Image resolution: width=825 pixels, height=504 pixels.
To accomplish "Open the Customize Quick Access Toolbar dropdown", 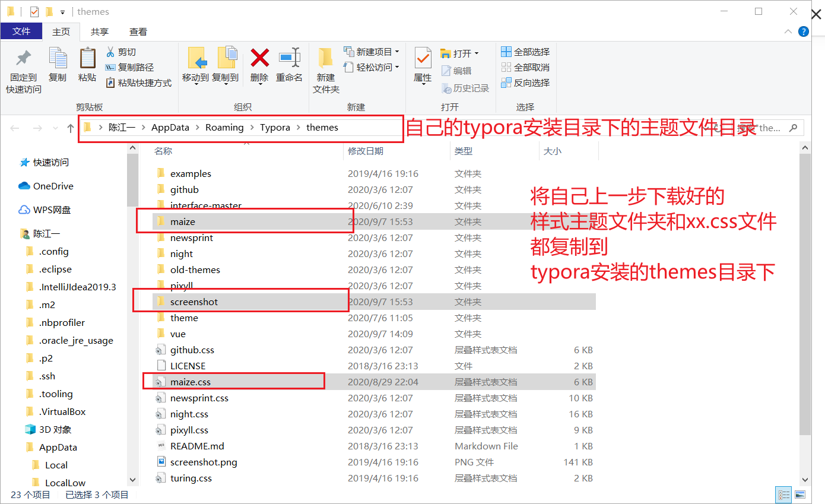I will (62, 12).
